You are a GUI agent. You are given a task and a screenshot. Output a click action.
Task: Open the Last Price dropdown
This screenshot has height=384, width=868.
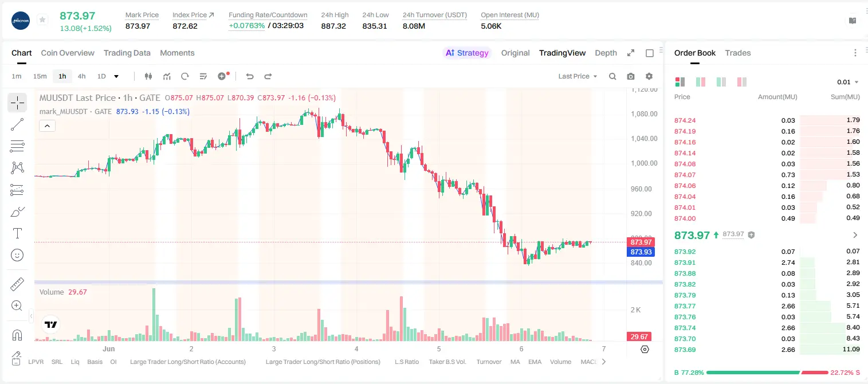coord(578,76)
